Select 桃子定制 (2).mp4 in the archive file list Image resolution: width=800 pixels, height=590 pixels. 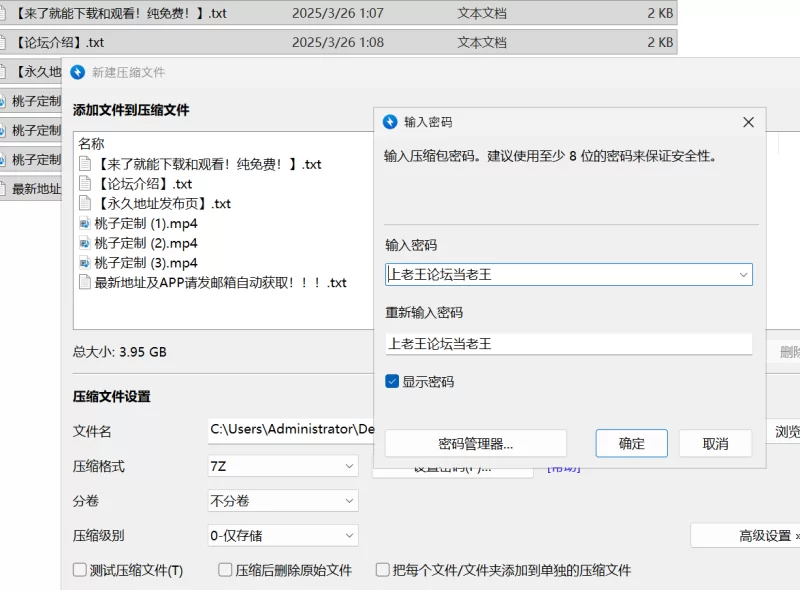click(x=146, y=243)
